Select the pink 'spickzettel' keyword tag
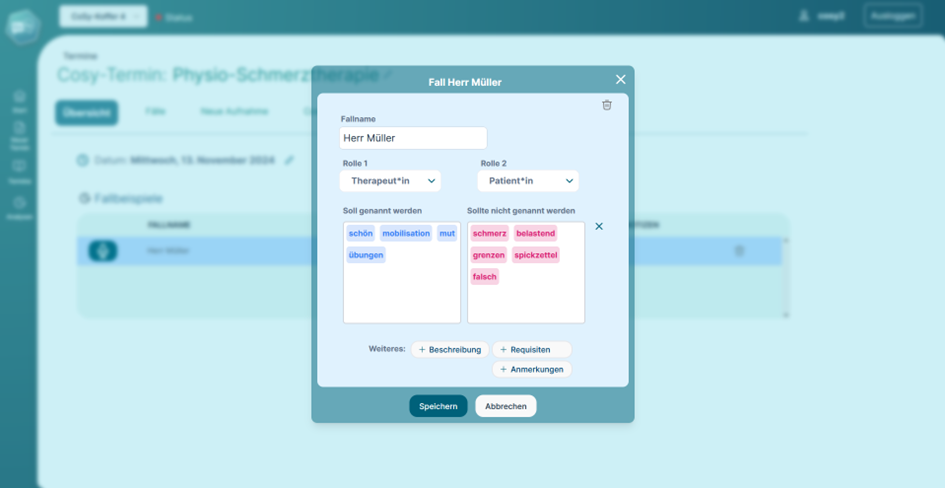 (x=536, y=255)
